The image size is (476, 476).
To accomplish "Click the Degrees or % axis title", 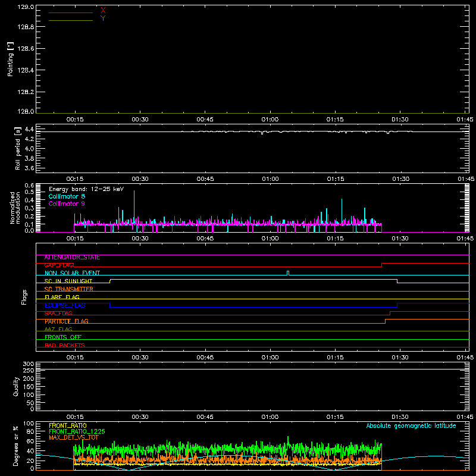I will coord(16,446).
